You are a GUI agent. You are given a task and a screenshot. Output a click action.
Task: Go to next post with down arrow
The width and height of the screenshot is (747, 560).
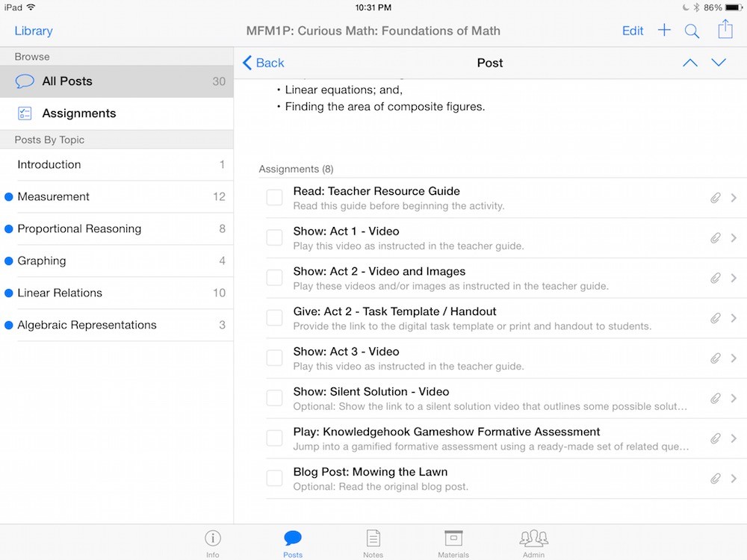719,63
